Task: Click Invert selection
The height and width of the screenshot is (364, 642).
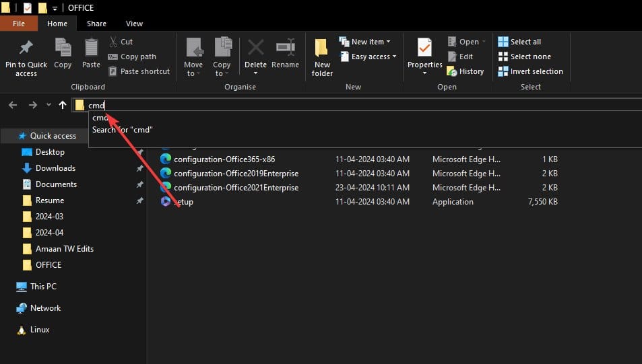Action: [531, 71]
